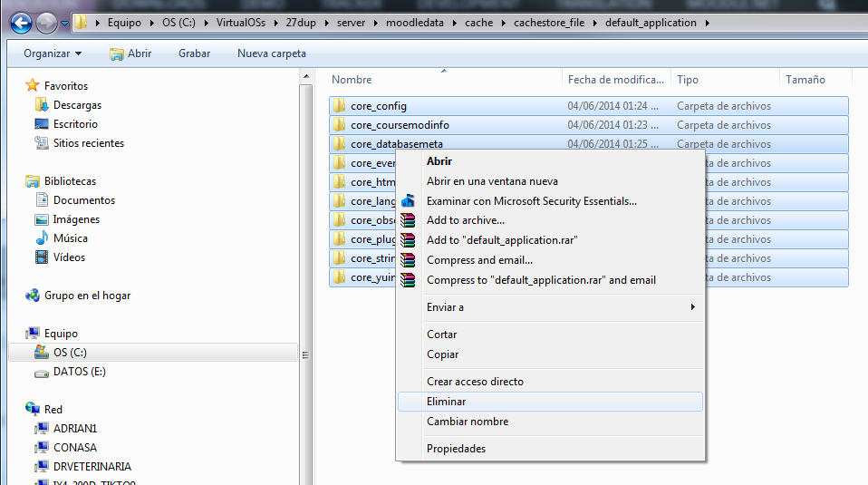This screenshot has width=868, height=485.
Task: Click the DRVETERINARIA network computer icon
Action: (x=42, y=466)
